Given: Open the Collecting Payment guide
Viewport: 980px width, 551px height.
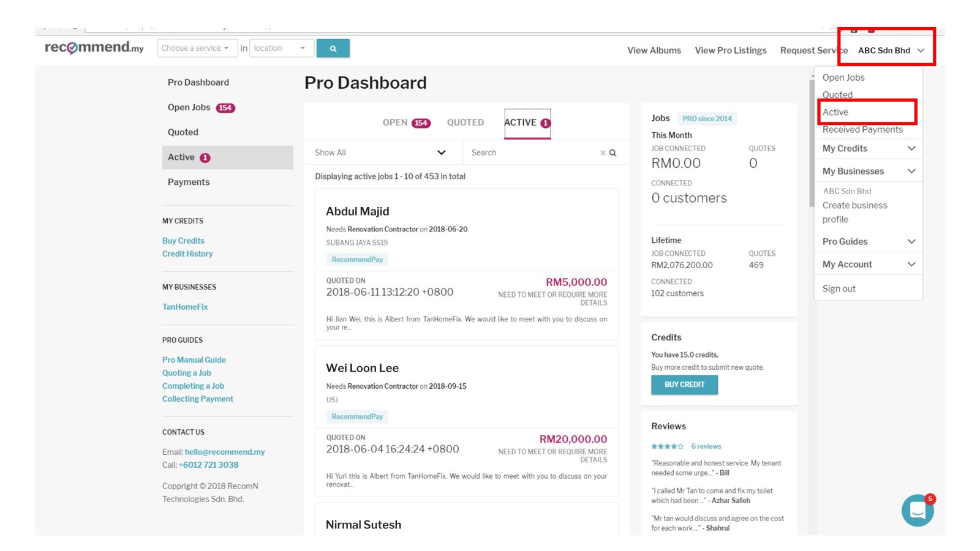Looking at the screenshot, I should [x=198, y=399].
